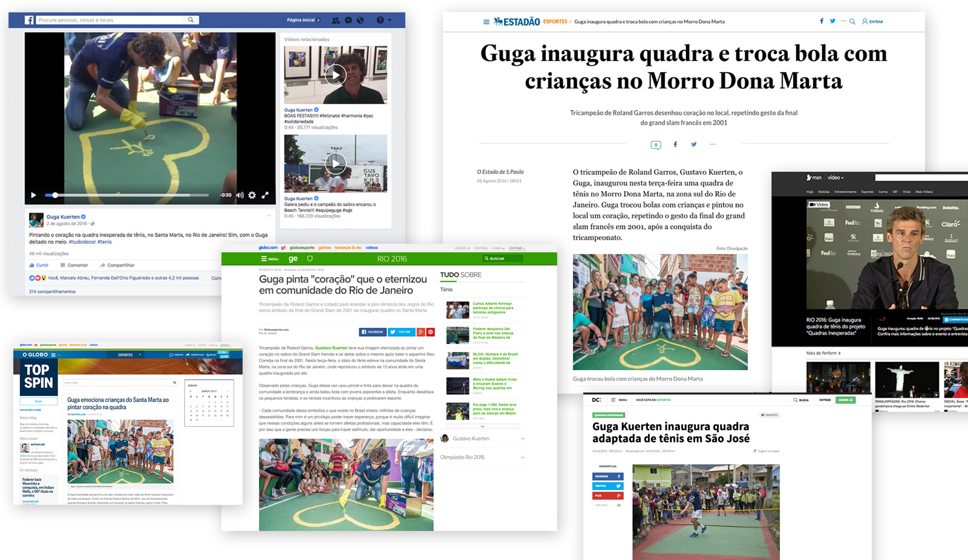Click Twitter share icon below Estadão subtitle
Image resolution: width=968 pixels, height=560 pixels.
click(694, 145)
